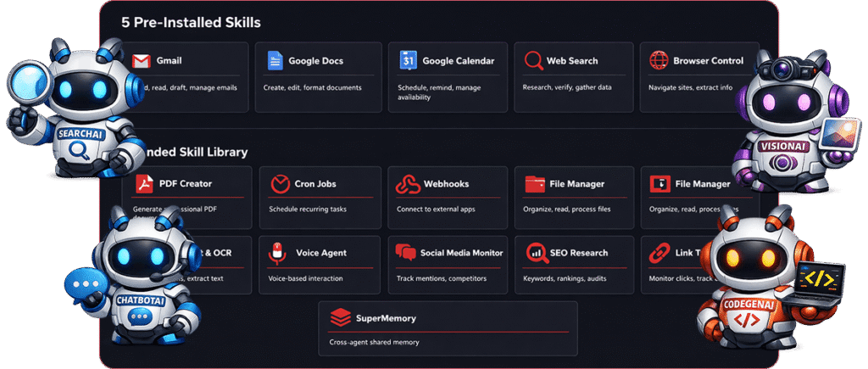868x369 pixels.
Task: Click the Google Docs blue document icon
Action: (x=275, y=61)
